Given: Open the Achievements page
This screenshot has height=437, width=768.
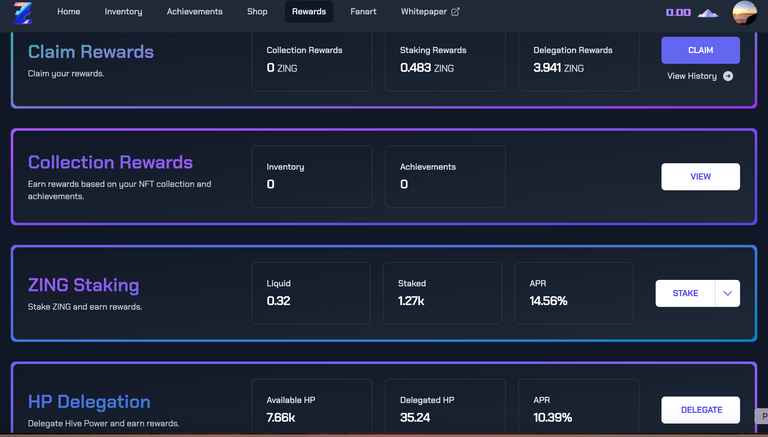Looking at the screenshot, I should (194, 11).
